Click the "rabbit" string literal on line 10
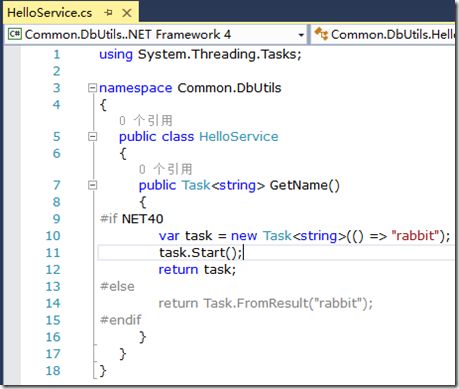 (415, 236)
